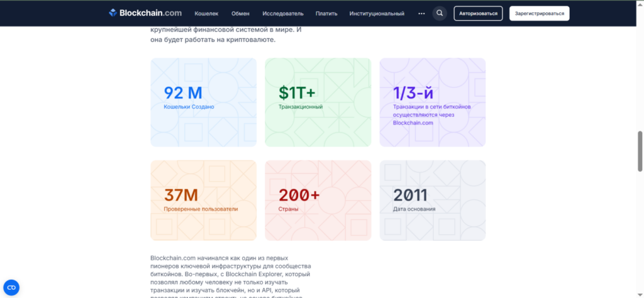
Task: Click the Страны label
Action: click(x=288, y=209)
